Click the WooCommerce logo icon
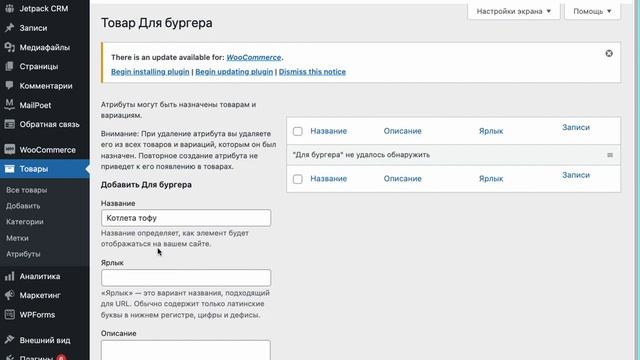This screenshot has width=640, height=360. pyautogui.click(x=9, y=149)
